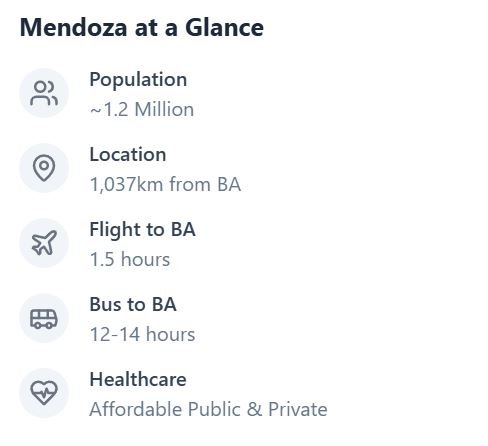
Task: Select the Location label text
Action: click(x=128, y=155)
